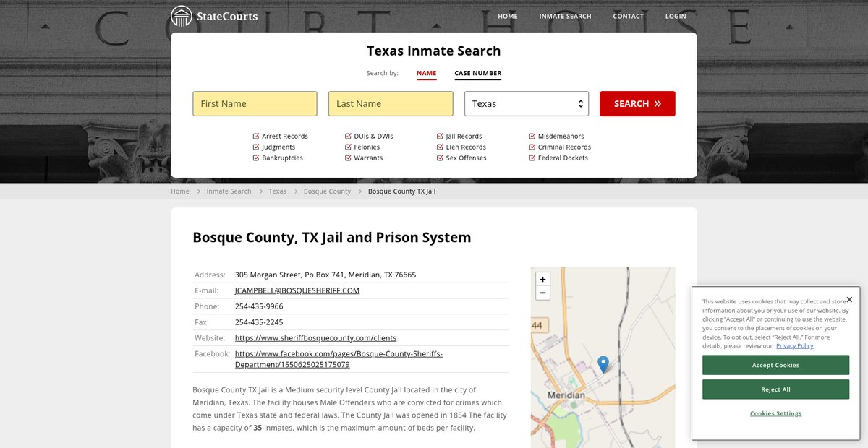Toggle the Bankruptcies checkbox
Screen dimensions: 868x448
coord(256,158)
